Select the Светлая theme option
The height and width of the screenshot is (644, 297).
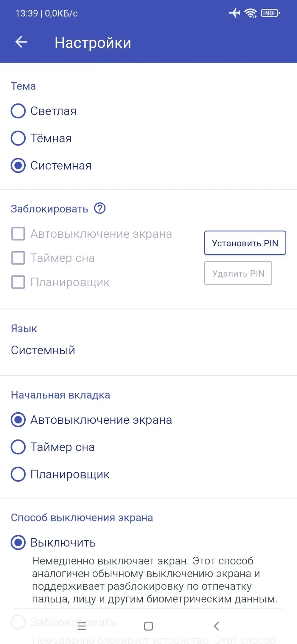pos(18,111)
